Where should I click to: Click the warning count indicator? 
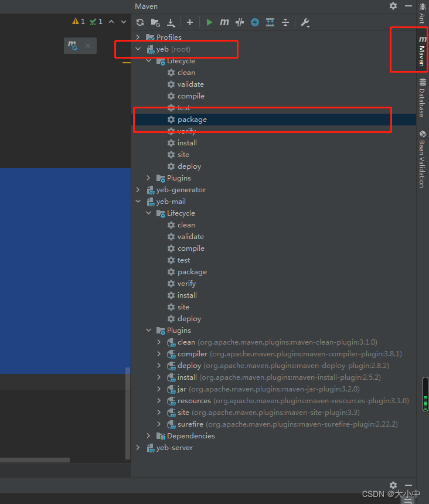coord(79,22)
